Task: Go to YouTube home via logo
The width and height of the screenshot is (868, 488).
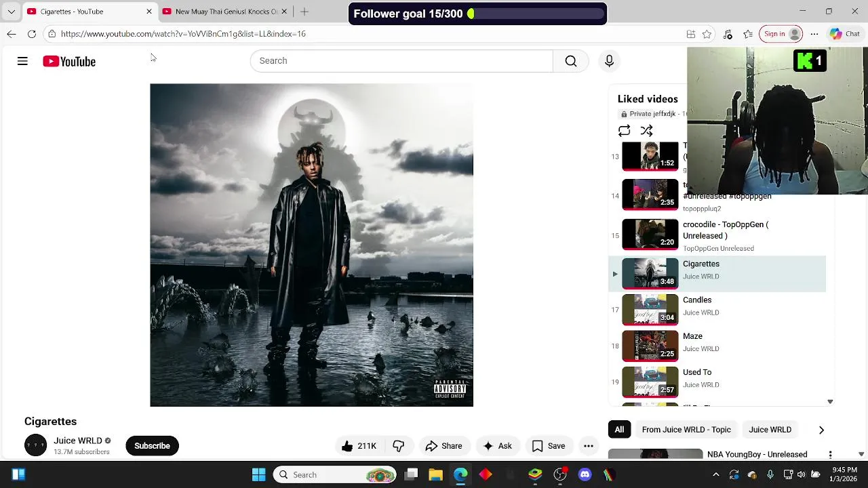Action: (x=69, y=62)
